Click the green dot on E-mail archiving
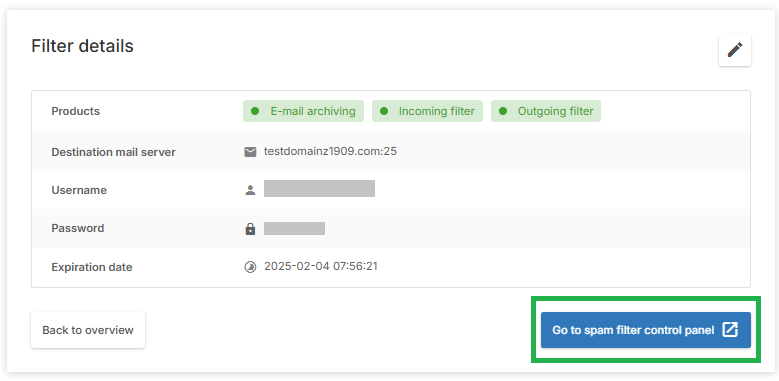The height and width of the screenshot is (381, 779). 255,111
